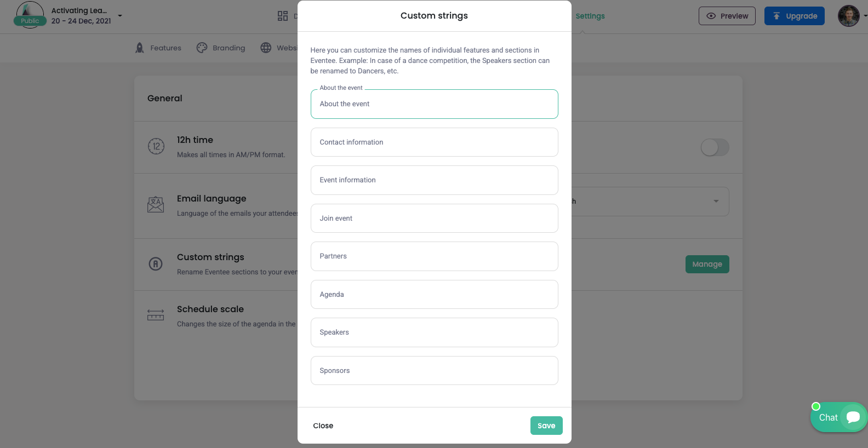Open the Chat bubble widget
This screenshot has height=448, width=868.
tap(839, 417)
